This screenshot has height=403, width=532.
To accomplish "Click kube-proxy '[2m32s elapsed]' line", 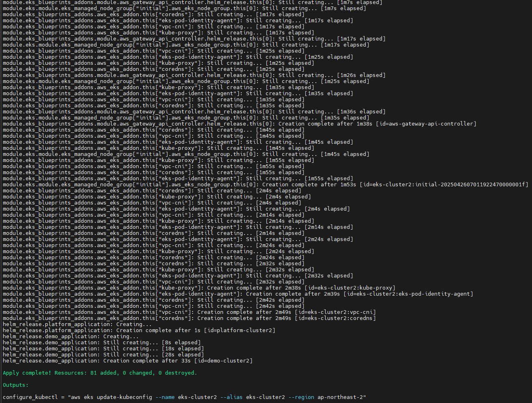I will [x=159, y=269].
